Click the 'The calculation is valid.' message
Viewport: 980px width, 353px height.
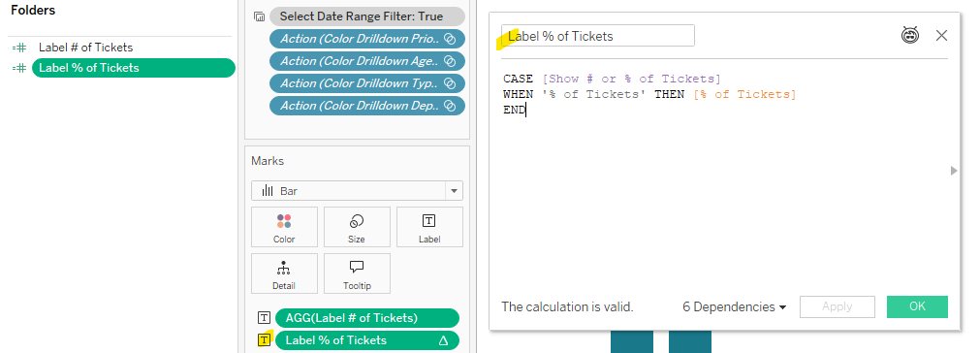(567, 306)
